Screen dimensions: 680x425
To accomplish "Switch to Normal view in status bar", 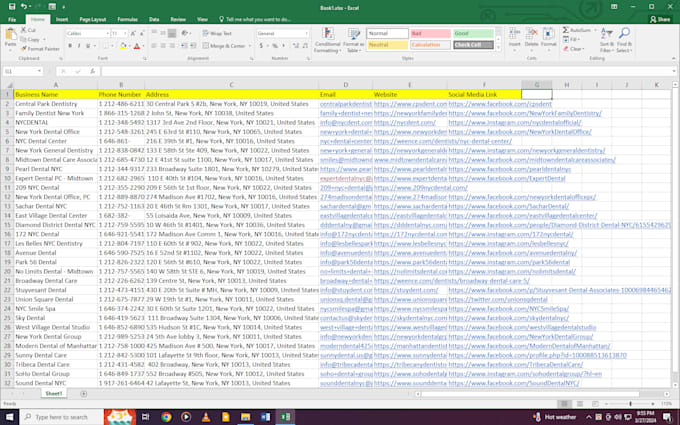I will [x=564, y=404].
